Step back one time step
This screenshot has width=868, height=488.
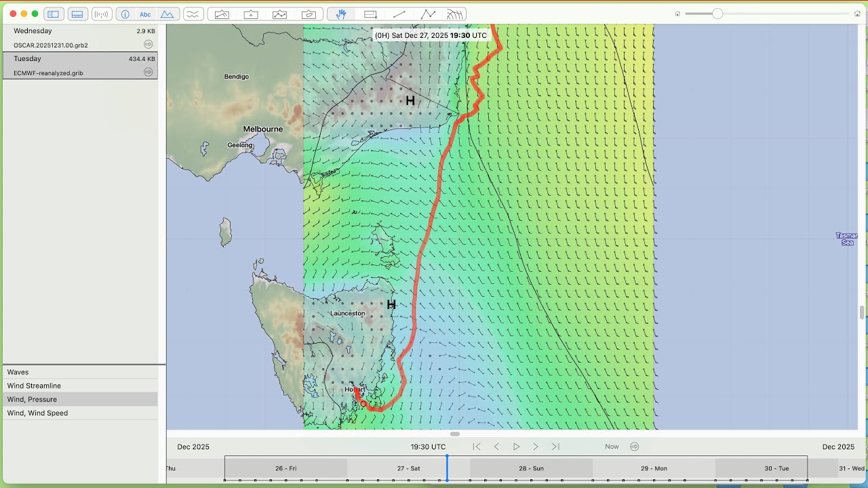pos(496,447)
